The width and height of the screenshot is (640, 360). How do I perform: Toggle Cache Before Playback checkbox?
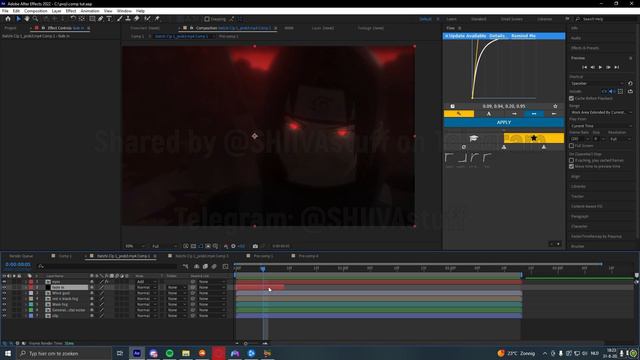click(571, 98)
